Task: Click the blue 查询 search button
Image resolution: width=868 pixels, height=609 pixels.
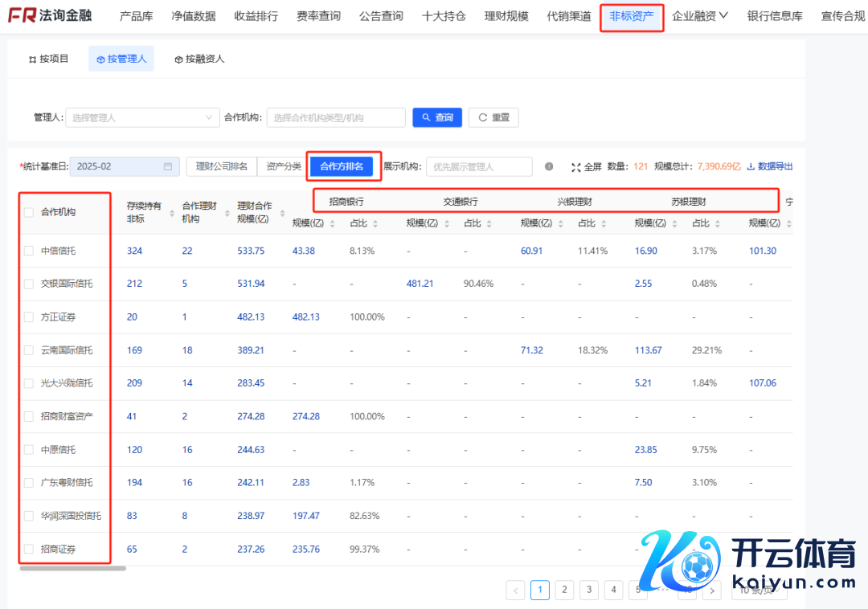Action: click(437, 118)
